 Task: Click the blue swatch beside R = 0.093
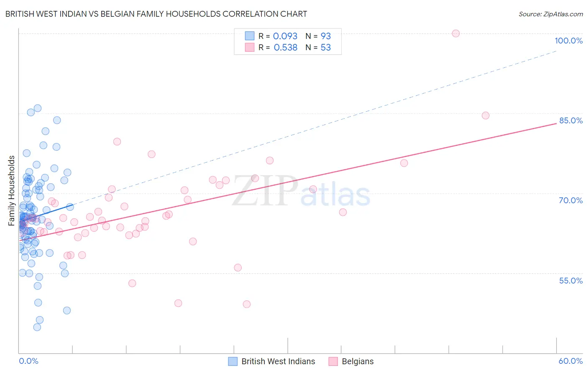[250, 36]
